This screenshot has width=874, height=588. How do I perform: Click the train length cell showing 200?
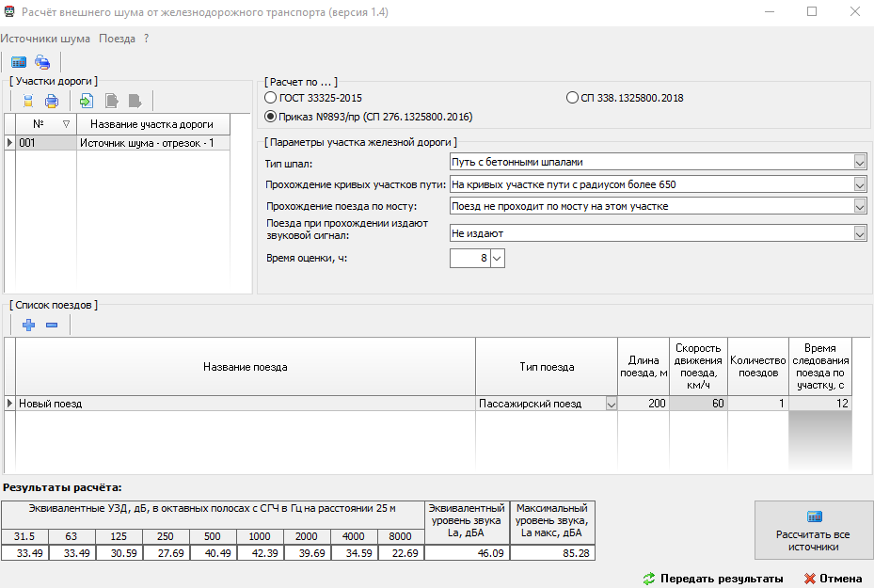[x=644, y=404]
